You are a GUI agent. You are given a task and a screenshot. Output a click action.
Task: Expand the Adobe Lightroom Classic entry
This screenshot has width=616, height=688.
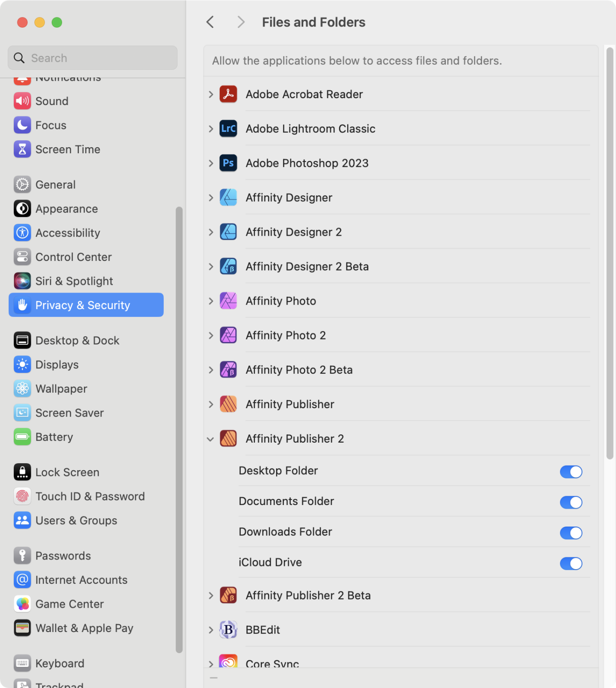(x=211, y=129)
